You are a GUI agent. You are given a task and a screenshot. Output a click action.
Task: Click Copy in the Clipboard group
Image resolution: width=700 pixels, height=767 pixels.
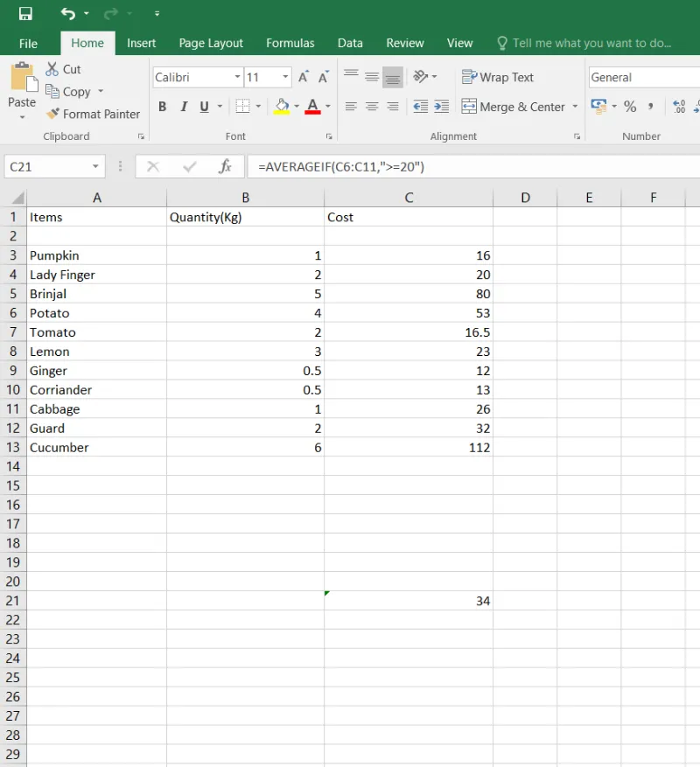[x=68, y=92]
